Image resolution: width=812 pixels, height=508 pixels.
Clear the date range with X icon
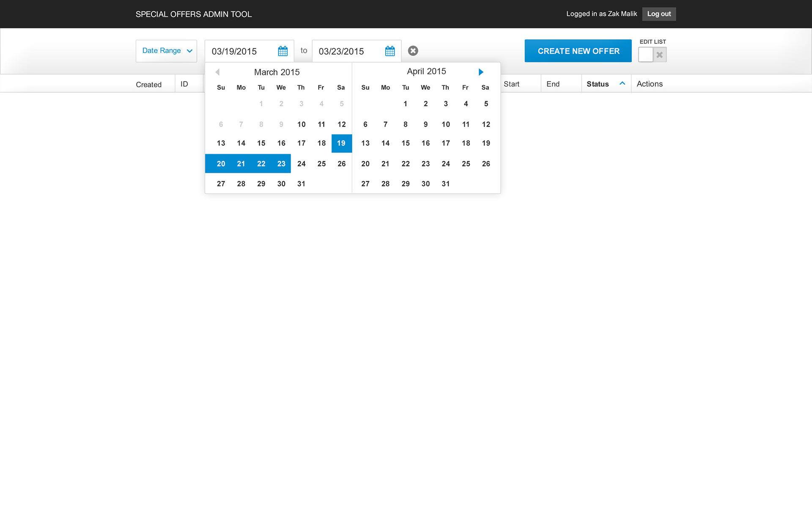coord(413,51)
